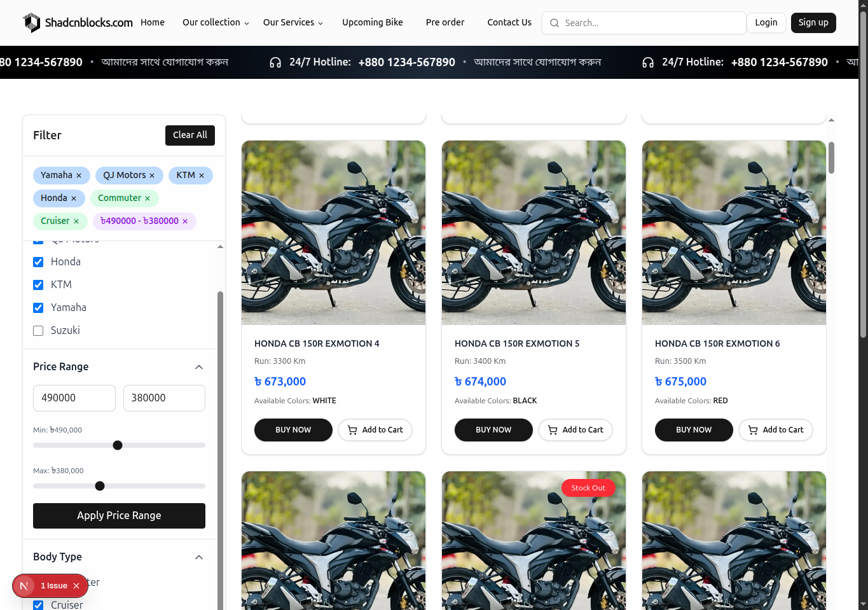Click the search magnifier icon
The image size is (868, 610).
coord(555,23)
